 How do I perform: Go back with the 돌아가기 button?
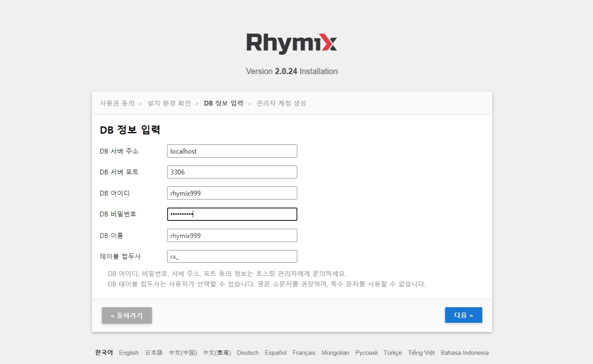127,316
